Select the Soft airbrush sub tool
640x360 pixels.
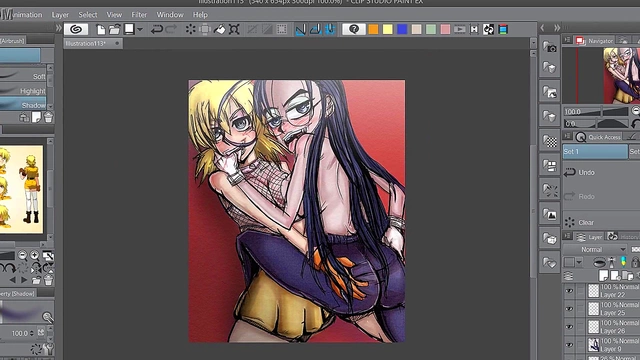[x=23, y=76]
